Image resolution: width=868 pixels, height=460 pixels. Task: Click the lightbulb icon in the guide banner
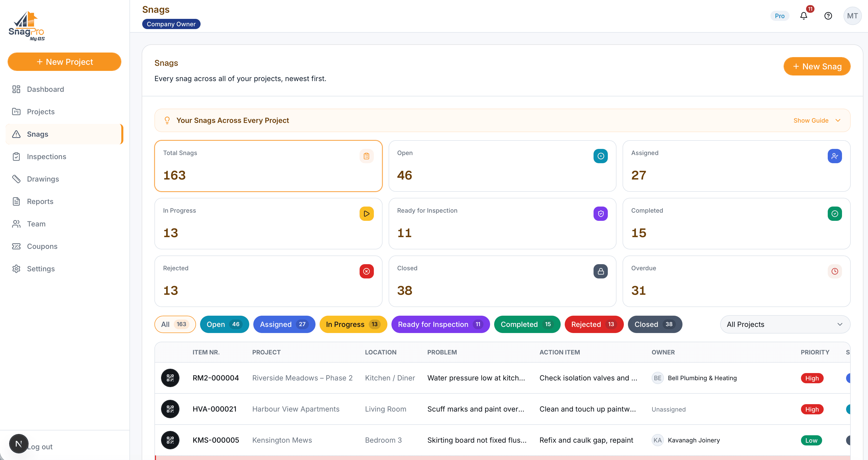coord(167,120)
